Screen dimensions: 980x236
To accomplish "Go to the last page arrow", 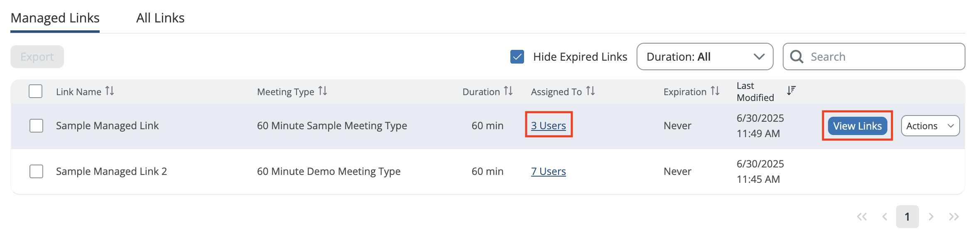I will tap(954, 216).
